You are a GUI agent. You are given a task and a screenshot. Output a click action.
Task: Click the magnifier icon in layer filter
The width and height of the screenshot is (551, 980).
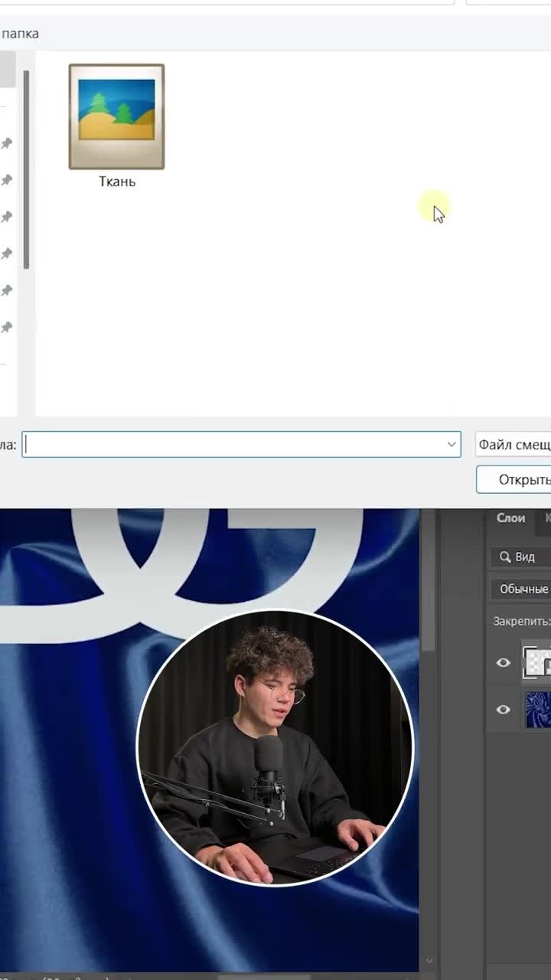[505, 557]
